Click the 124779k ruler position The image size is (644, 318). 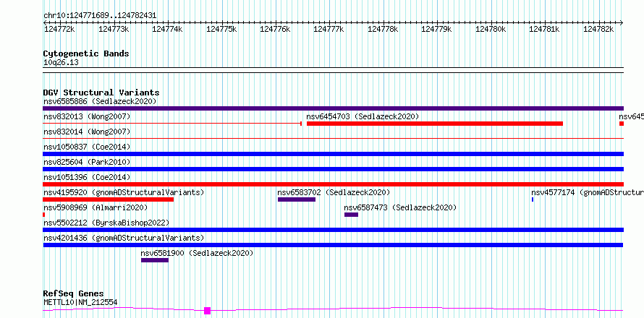coord(437,29)
